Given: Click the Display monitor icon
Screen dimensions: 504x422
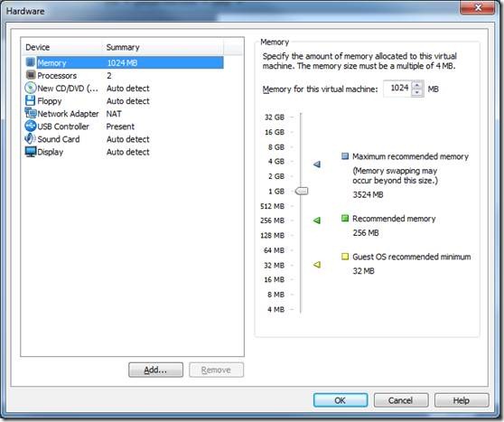Looking at the screenshot, I should coord(31,152).
